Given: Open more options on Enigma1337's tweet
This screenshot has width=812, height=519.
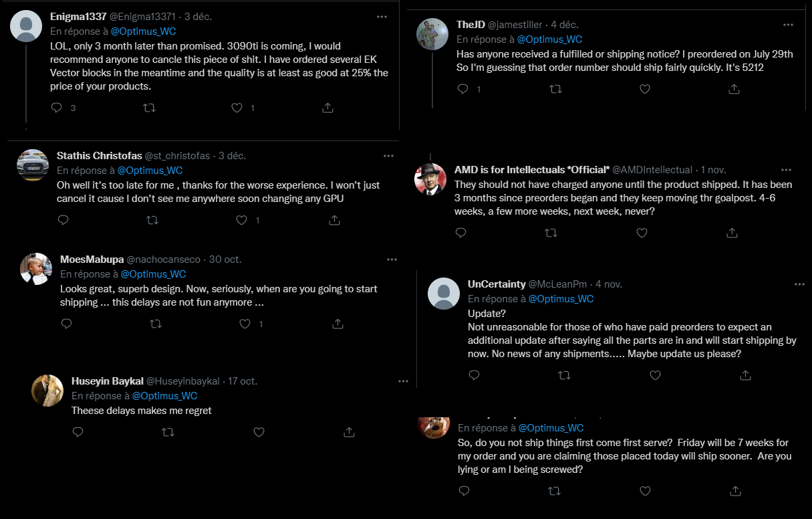Looking at the screenshot, I should click(382, 17).
